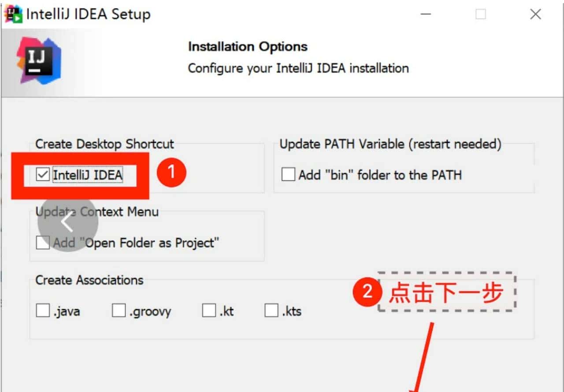
Task: Enable Add "bin" folder to the PATH
Action: point(288,174)
